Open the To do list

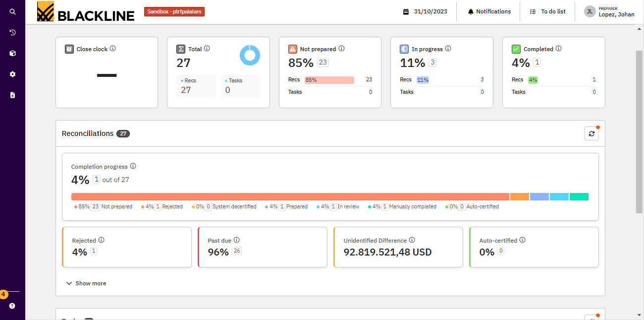tap(547, 11)
